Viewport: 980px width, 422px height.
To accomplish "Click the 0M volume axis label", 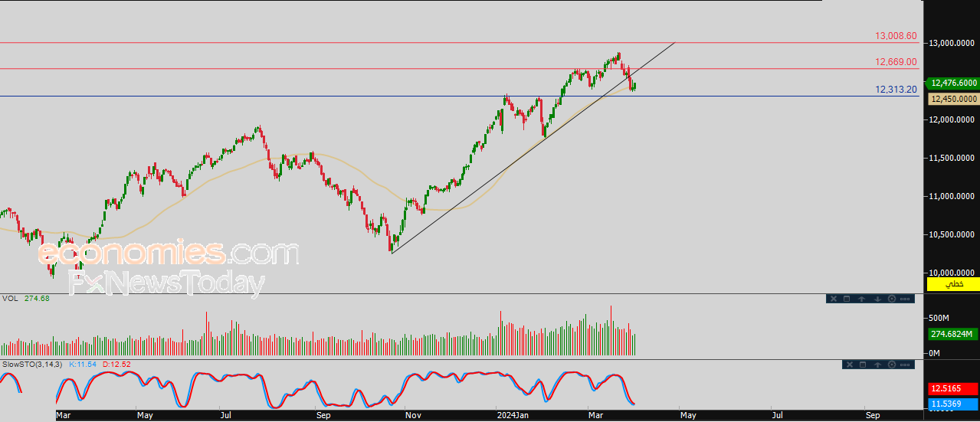I will 934,353.
